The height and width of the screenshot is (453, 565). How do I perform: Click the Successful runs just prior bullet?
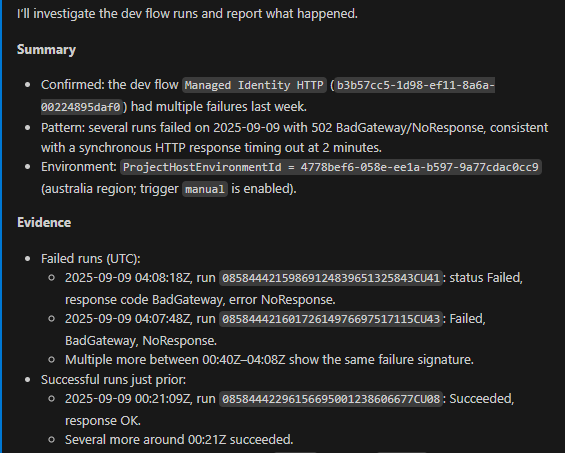pyautogui.click(x=113, y=379)
